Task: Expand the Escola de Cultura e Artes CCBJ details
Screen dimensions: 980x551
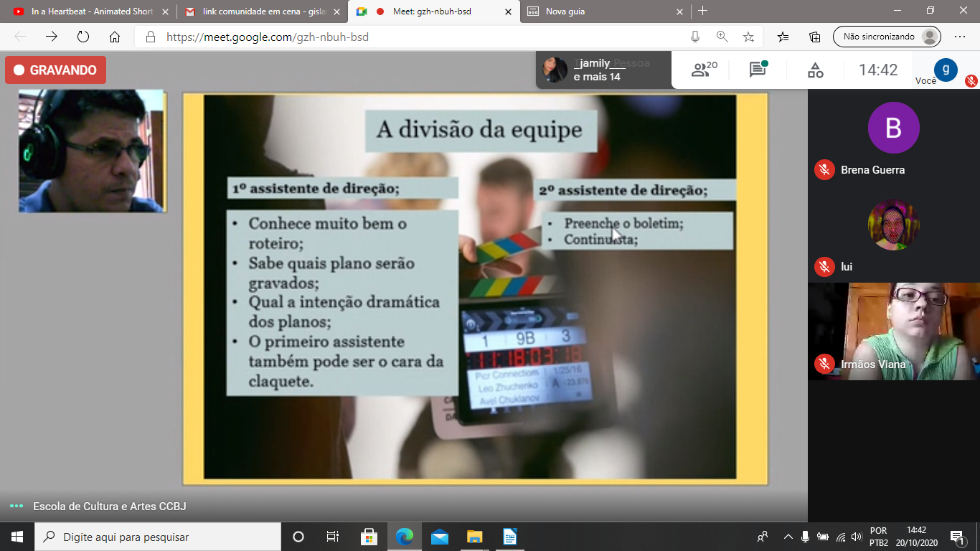Action: [x=17, y=507]
